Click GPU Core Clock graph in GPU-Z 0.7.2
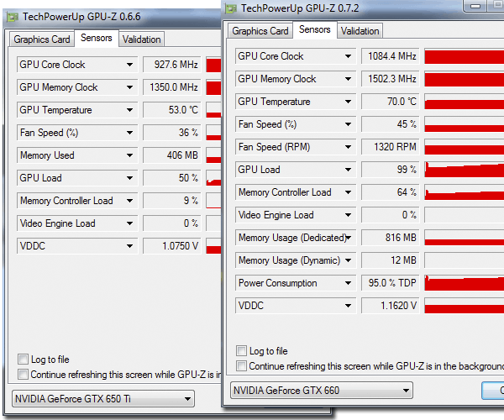The image size is (504, 420). pos(465,56)
